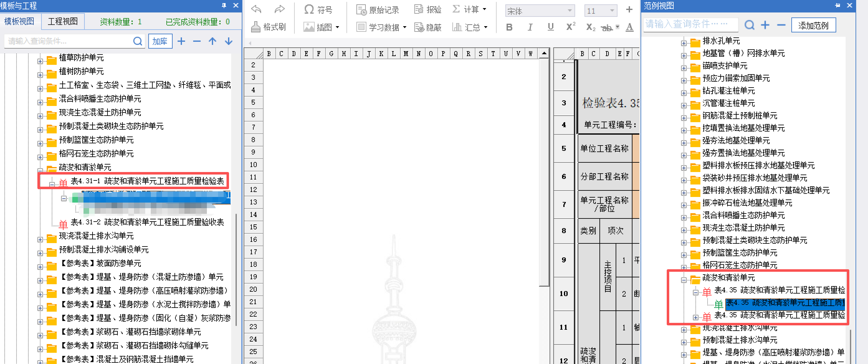
Task: Click the 添加范例 button
Action: (813, 25)
